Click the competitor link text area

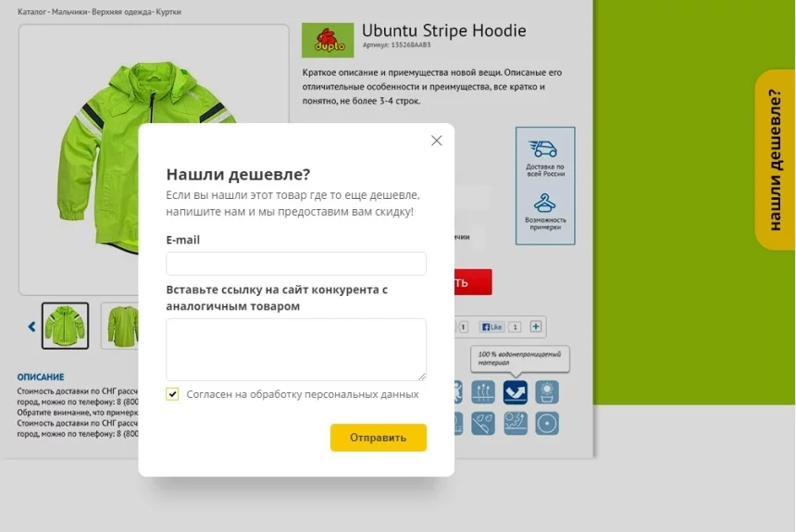[296, 349]
